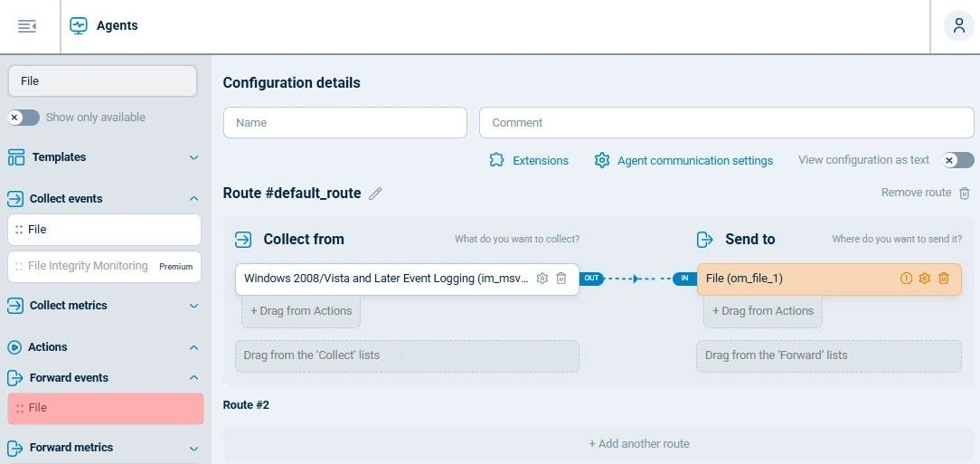Expand the Forward metrics section
The image size is (980, 464).
click(x=193, y=448)
